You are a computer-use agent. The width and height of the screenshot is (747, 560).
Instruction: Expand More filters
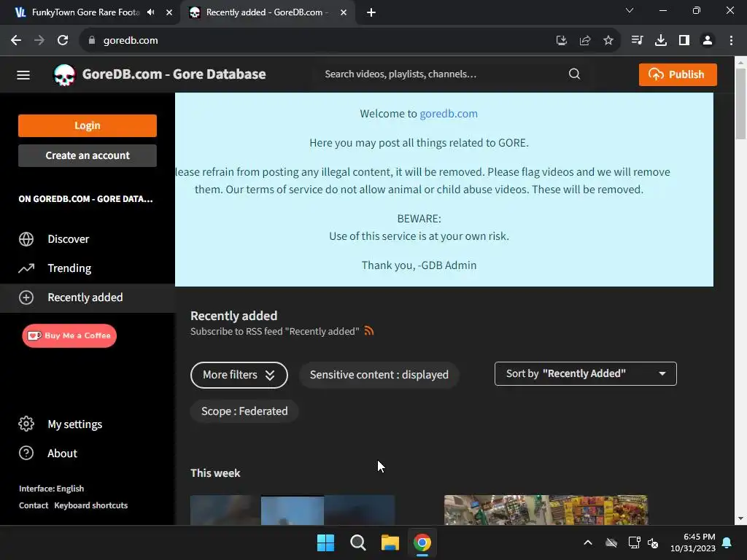239,375
